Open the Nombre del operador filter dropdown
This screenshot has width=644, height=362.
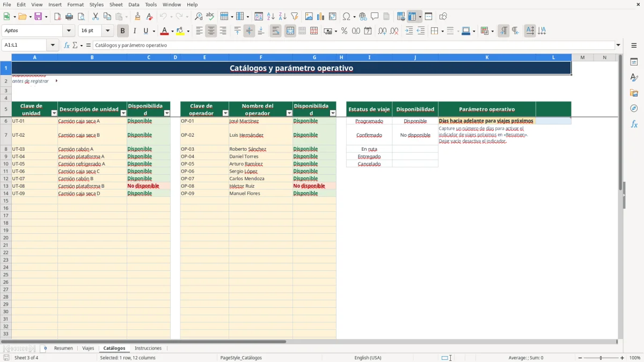tap(289, 113)
